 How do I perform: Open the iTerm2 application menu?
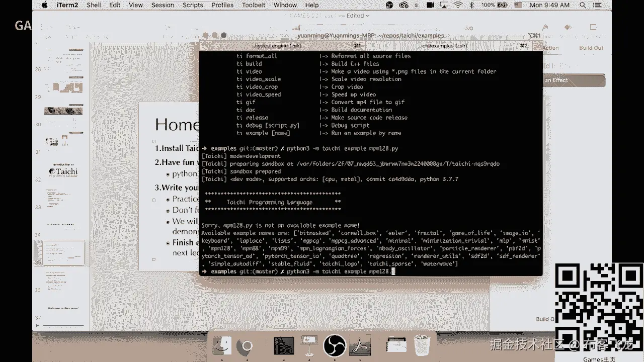click(x=68, y=5)
